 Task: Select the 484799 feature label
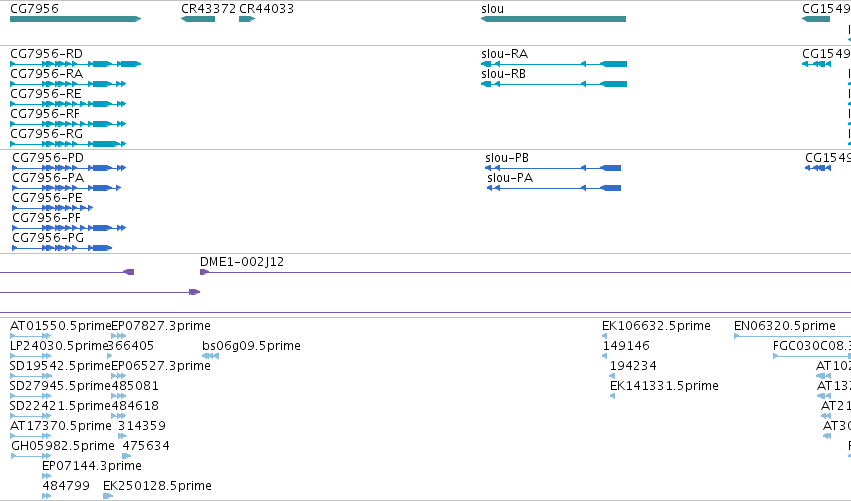point(66,486)
